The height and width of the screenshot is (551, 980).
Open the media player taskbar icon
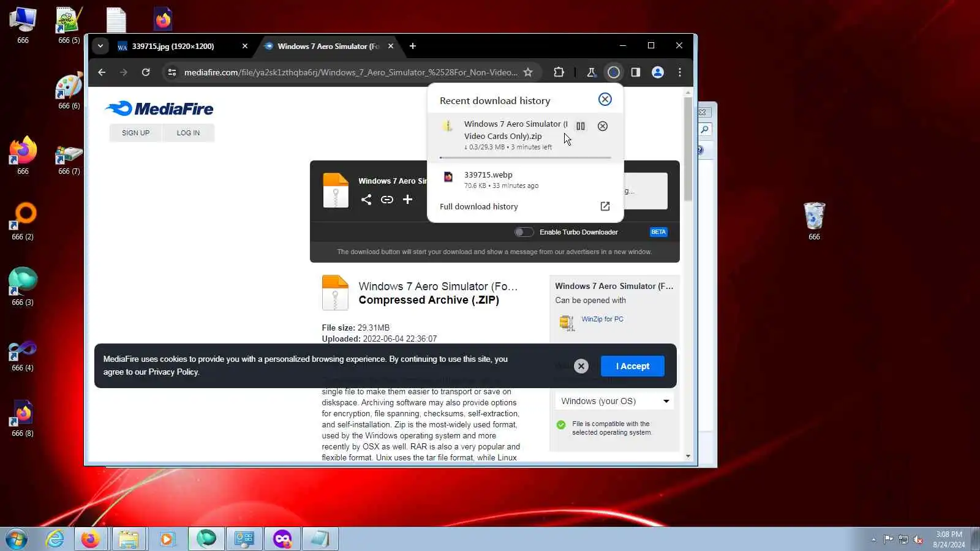(x=167, y=539)
